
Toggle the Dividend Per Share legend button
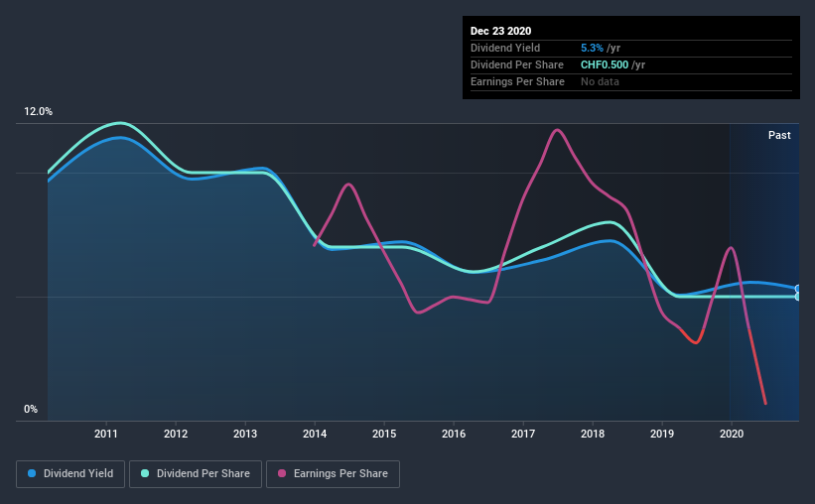[196, 474]
